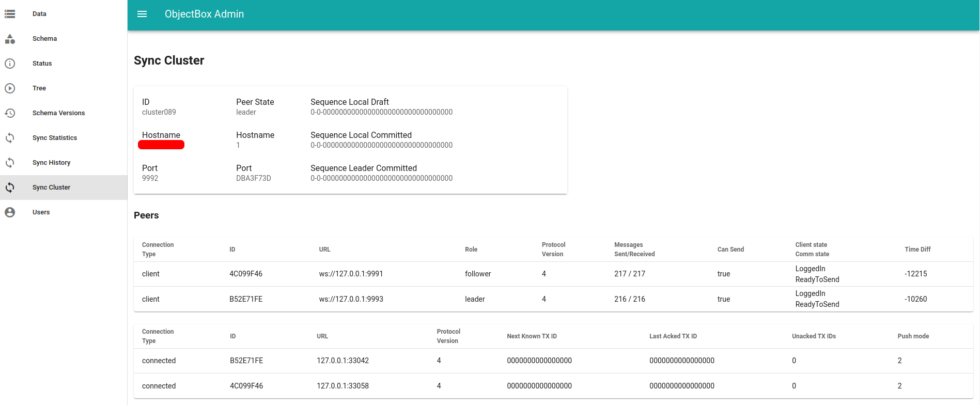Click the Sync Statistics sync icon
Viewport: 980px width, 405px height.
[10, 138]
